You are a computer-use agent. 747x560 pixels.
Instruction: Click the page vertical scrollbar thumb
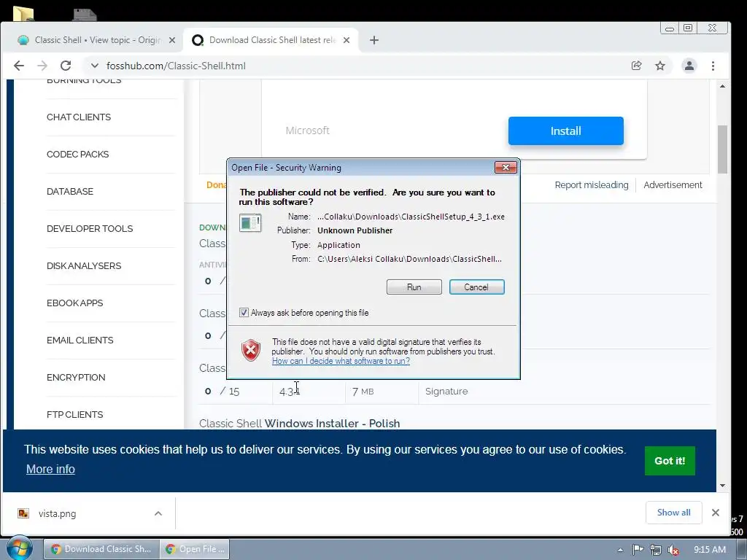pyautogui.click(x=723, y=149)
